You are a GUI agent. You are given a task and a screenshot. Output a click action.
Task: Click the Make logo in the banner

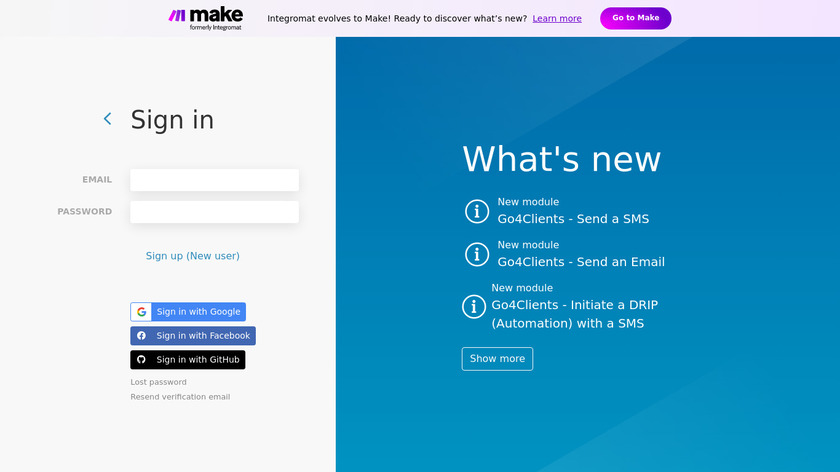click(206, 18)
